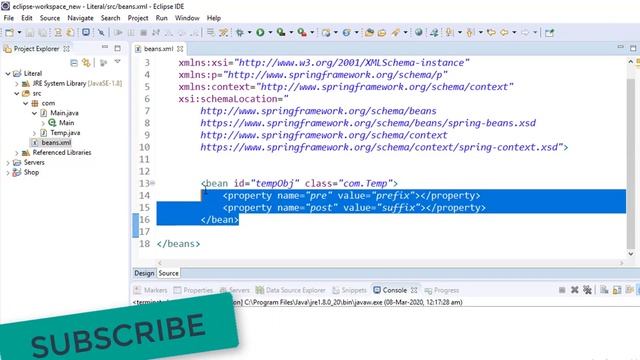Open the File menu

point(9,18)
